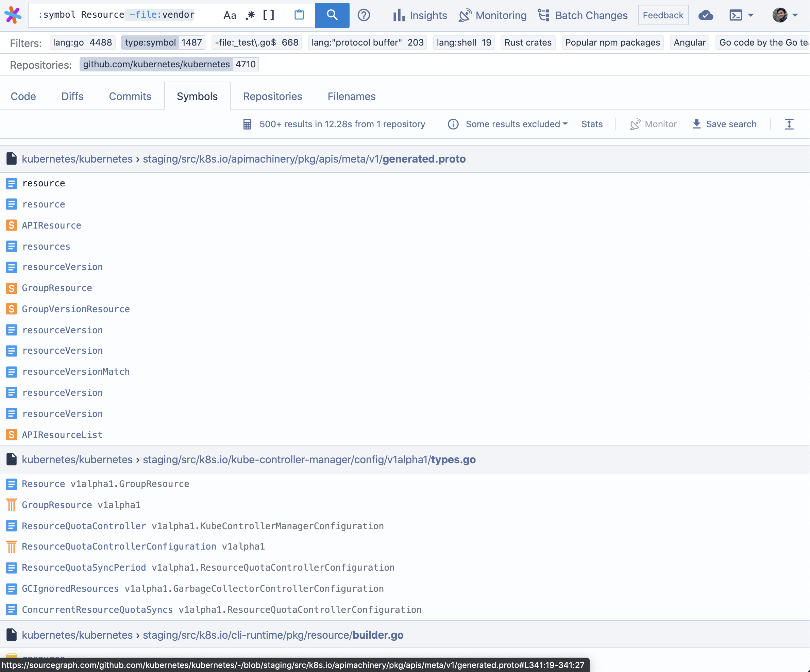Image resolution: width=810 pixels, height=672 pixels.
Task: Toggle regular expression search mode
Action: tap(250, 15)
